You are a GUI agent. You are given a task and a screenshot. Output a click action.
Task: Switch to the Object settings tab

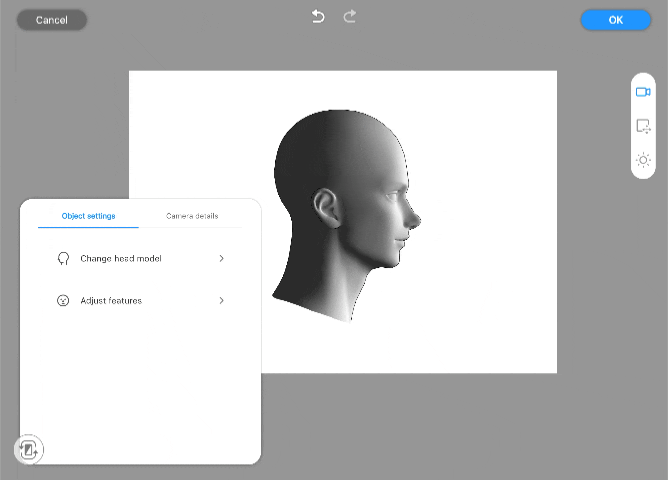tap(89, 216)
